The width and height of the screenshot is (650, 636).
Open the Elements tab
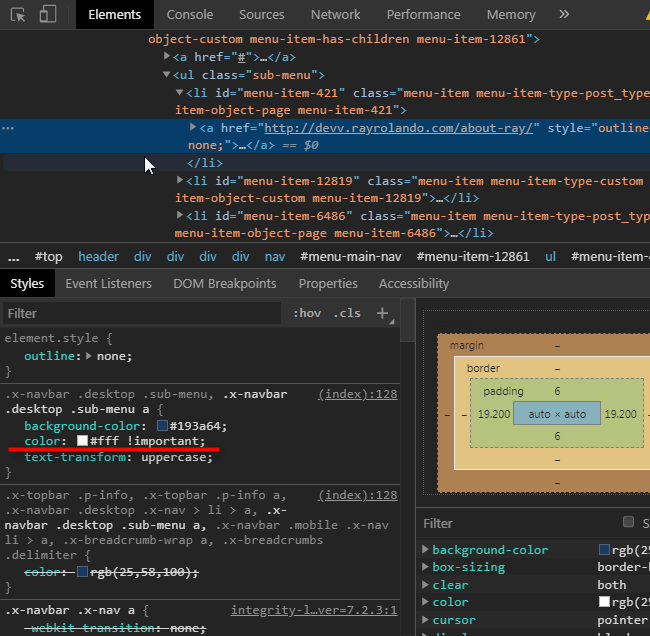(114, 15)
